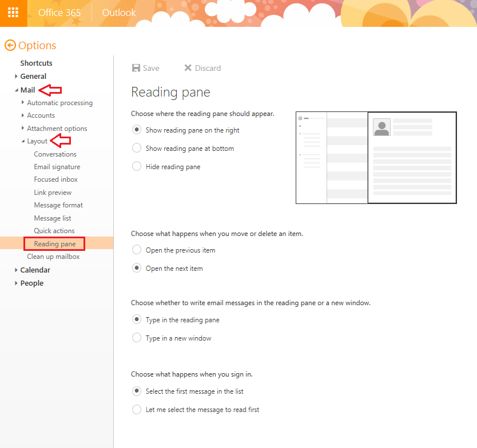This screenshot has width=477, height=448.
Task: Click the General label
Action: [x=33, y=77]
